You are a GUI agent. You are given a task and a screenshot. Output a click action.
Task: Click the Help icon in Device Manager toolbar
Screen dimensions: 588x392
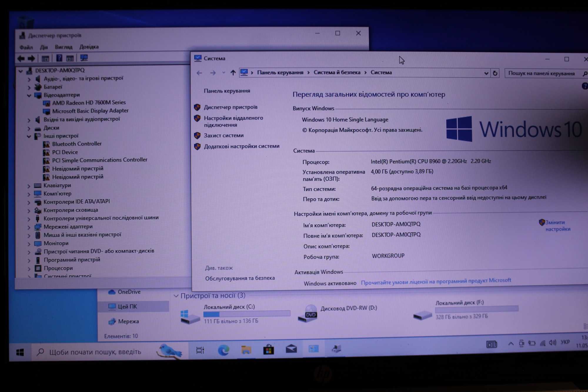click(59, 58)
